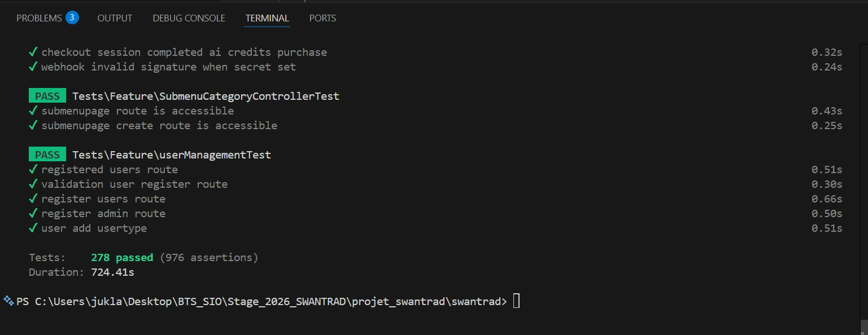Click the checkmark beside "submenupage route is accessible"

[33, 111]
